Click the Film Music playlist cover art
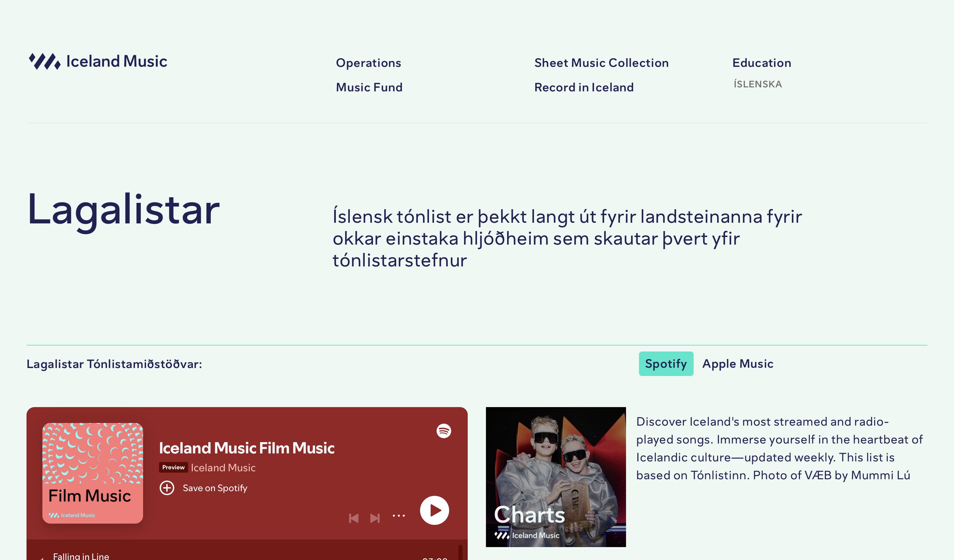Screen dimensions: 954x560 click(x=93, y=473)
